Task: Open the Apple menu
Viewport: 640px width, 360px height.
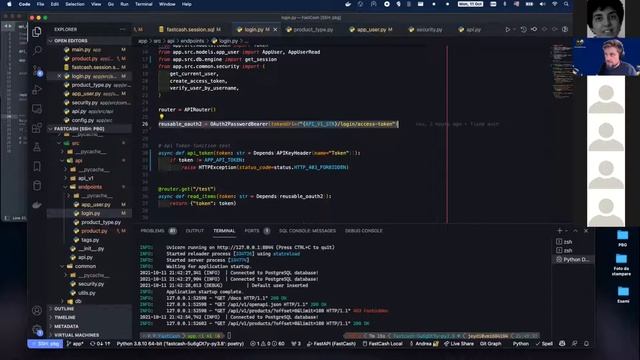Action: point(9,4)
